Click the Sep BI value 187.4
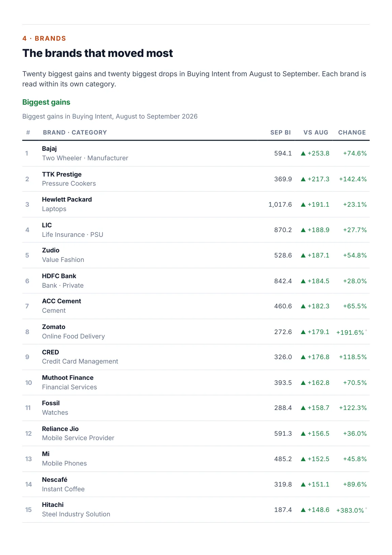 click(x=283, y=510)
